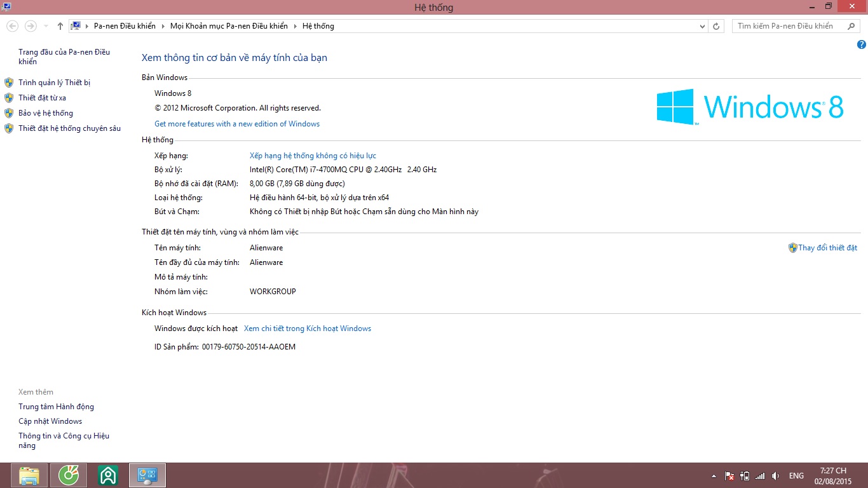
Task: Open the recent locations dropdown arrow
Action: click(x=46, y=26)
